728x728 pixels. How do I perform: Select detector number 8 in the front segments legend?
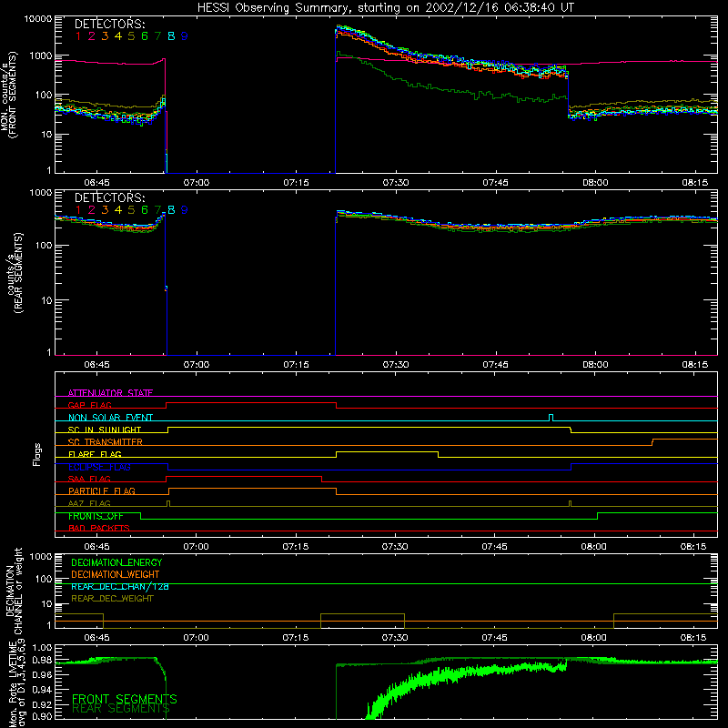171,36
